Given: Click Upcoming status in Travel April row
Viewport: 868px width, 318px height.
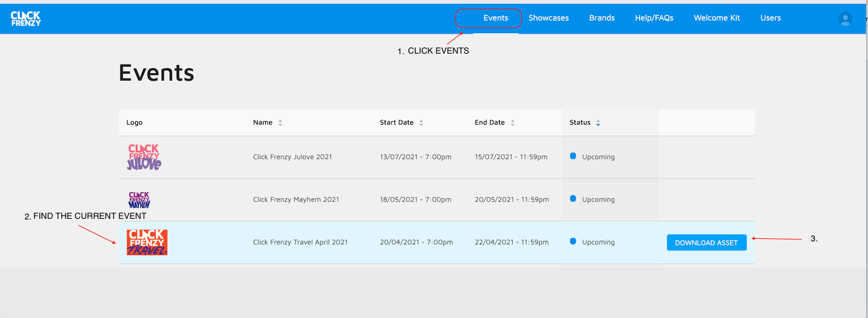Looking at the screenshot, I should click(598, 243).
